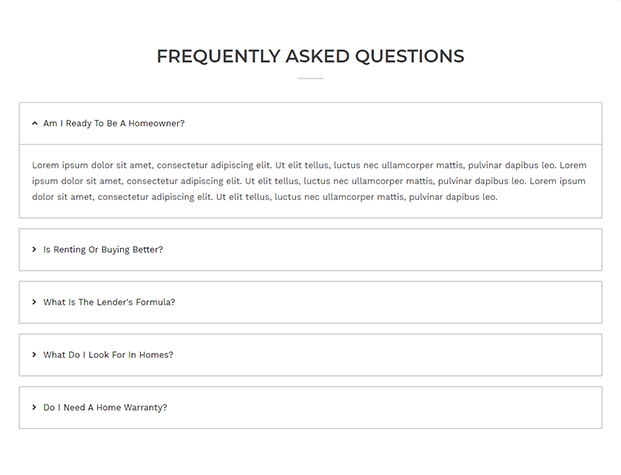
Task: Click the up chevron beside Am I Ready
Action: click(x=35, y=124)
